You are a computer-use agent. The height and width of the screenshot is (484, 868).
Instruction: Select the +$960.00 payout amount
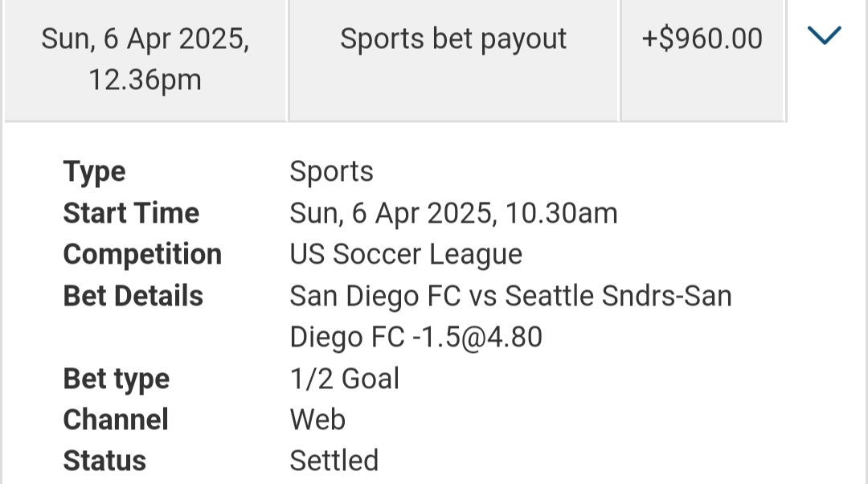(x=702, y=39)
